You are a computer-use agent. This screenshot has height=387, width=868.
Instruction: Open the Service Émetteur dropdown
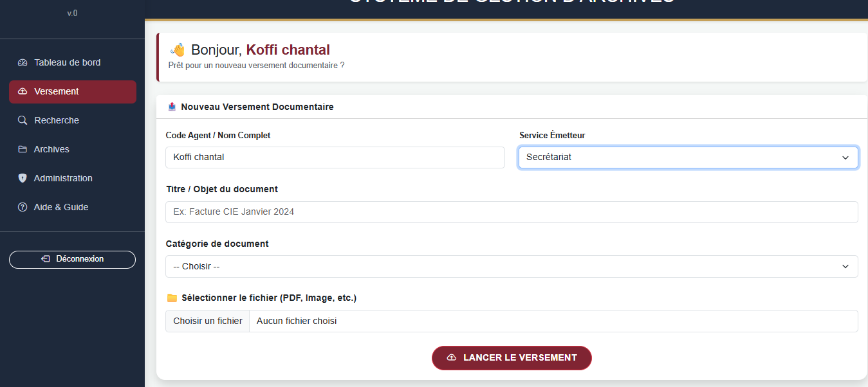688,157
